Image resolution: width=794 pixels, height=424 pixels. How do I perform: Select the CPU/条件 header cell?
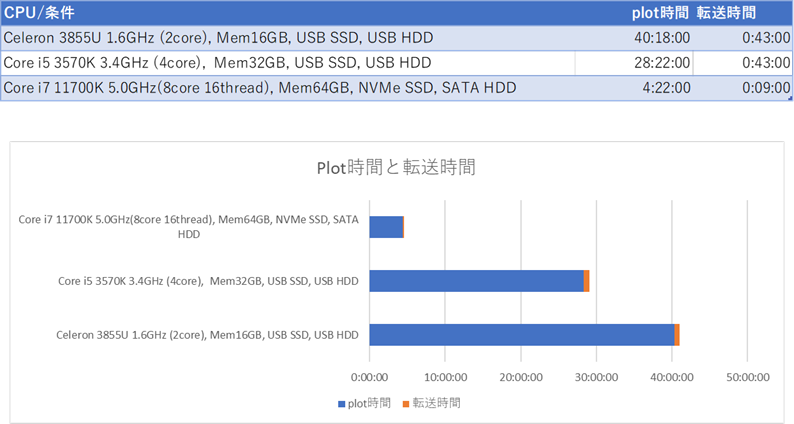39,13
